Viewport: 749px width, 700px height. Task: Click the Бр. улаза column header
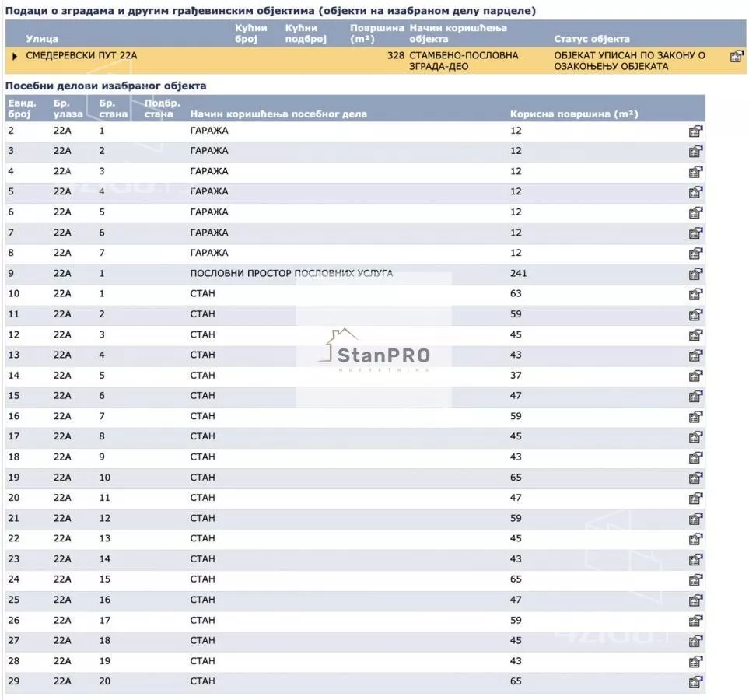click(68, 108)
